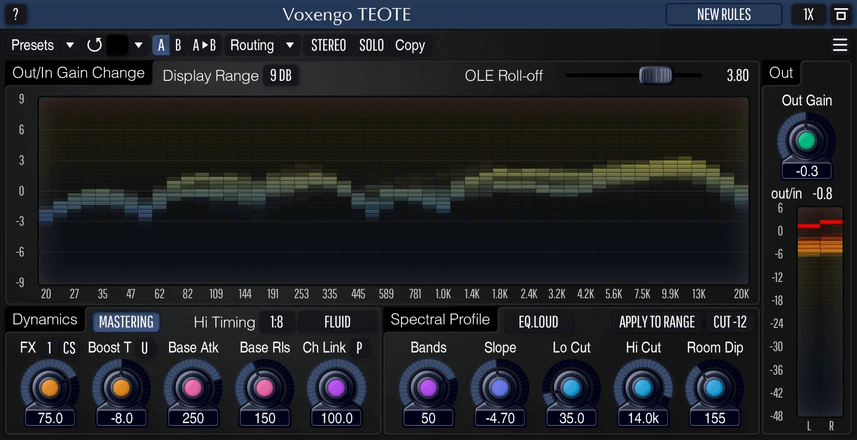
Task: Select state A
Action: (161, 45)
